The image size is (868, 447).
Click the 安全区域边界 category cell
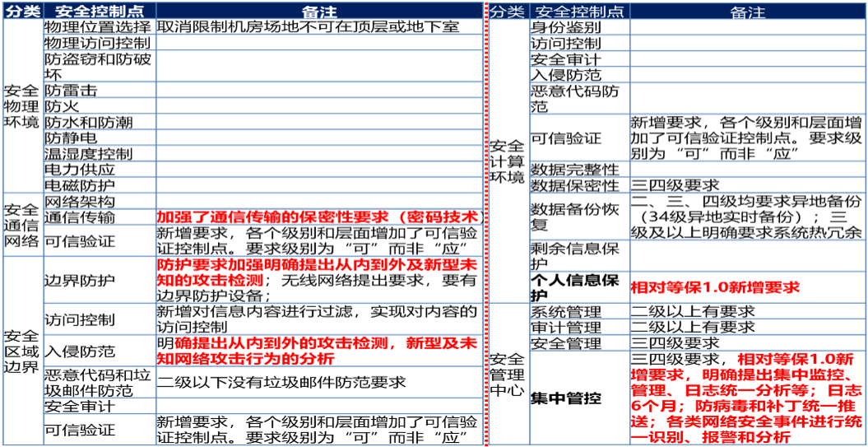point(23,351)
